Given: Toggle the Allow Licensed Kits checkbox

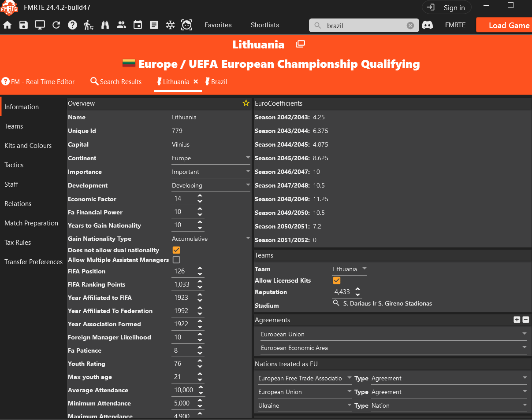Looking at the screenshot, I should tap(337, 280).
